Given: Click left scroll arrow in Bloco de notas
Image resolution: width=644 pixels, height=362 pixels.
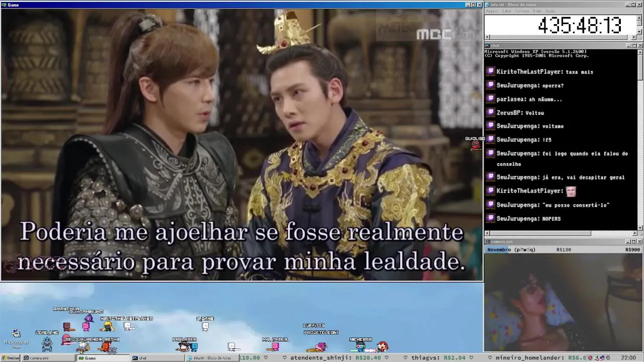Looking at the screenshot, I should pyautogui.click(x=487, y=37).
